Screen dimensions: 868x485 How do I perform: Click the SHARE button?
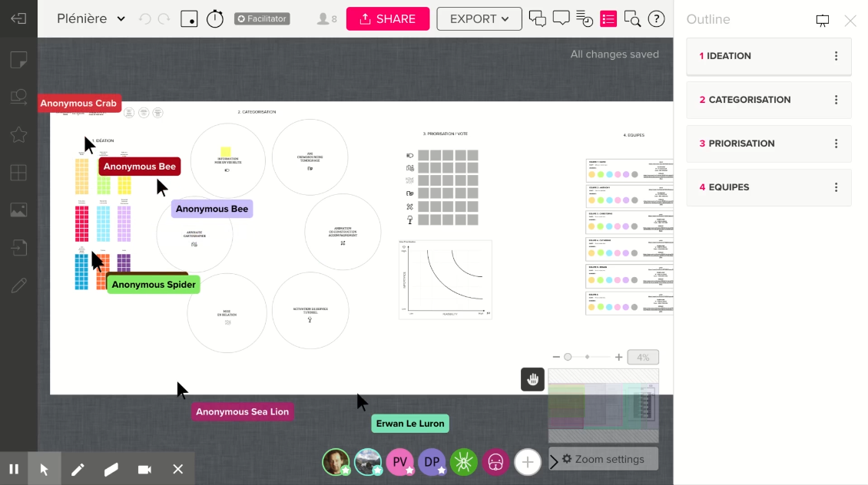387,19
